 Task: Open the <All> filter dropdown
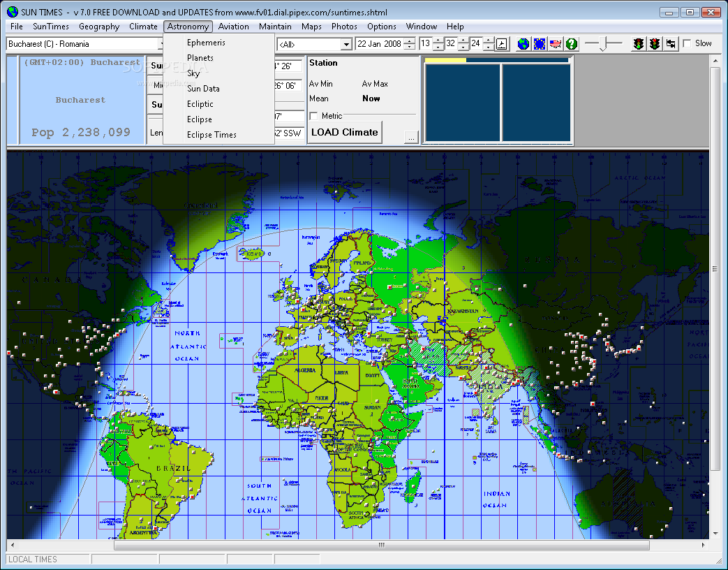[x=346, y=44]
